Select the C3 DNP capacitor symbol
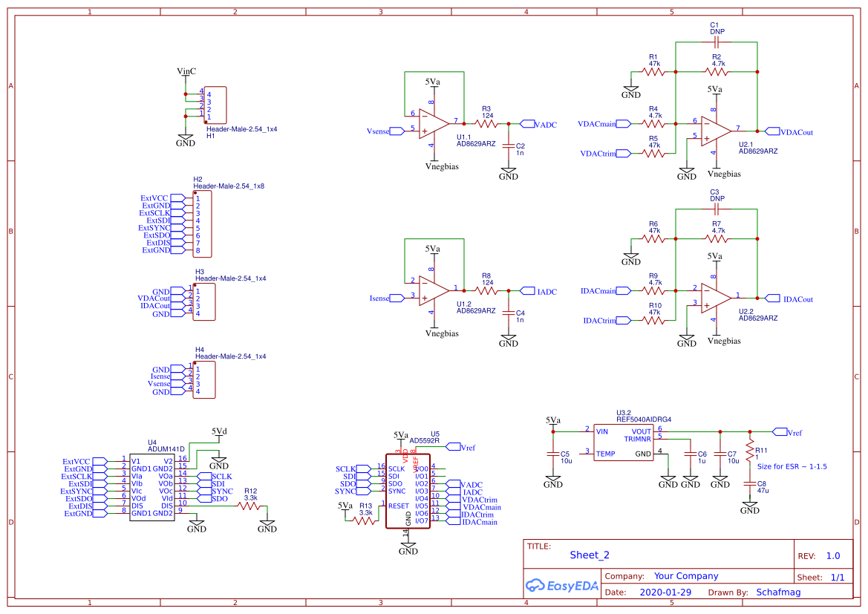The width and height of the screenshot is (868, 614). (x=717, y=209)
